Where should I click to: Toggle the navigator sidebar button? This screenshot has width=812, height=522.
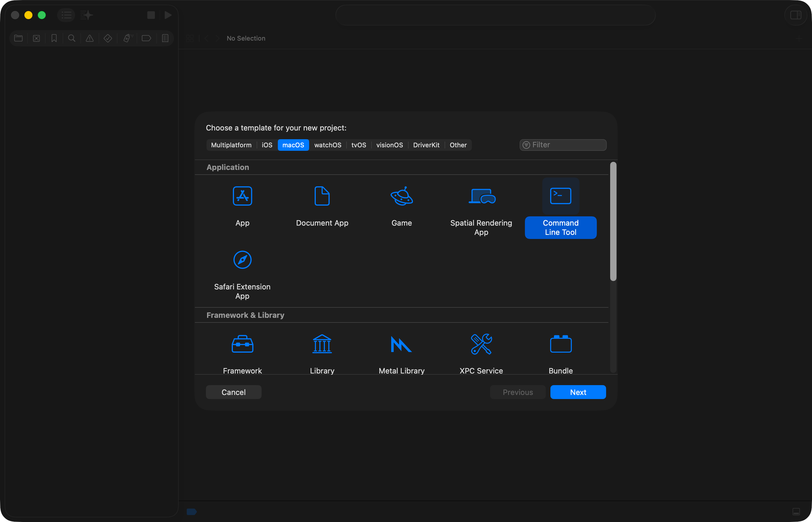click(66, 15)
